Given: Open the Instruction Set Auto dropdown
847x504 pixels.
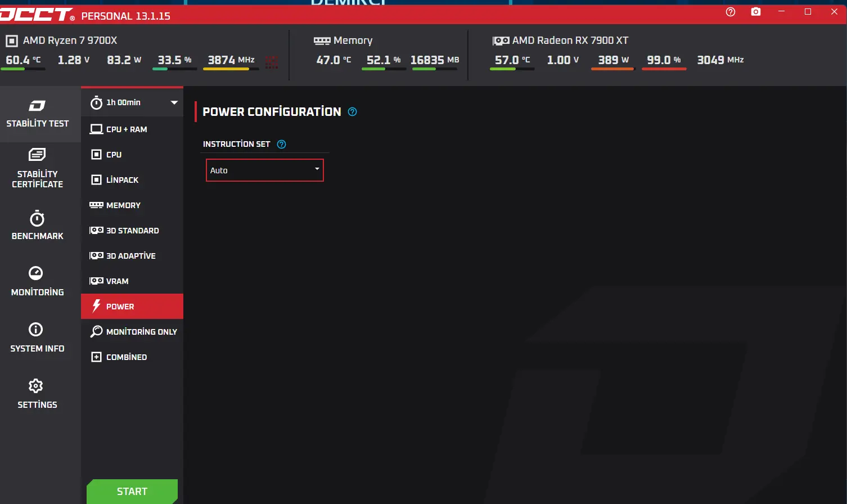Looking at the screenshot, I should [x=265, y=170].
